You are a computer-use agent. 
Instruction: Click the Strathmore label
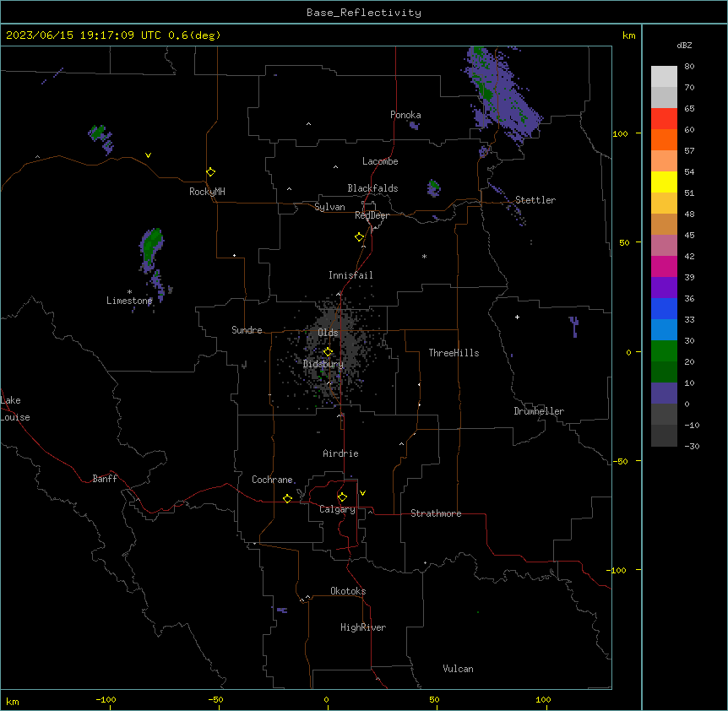tap(436, 513)
